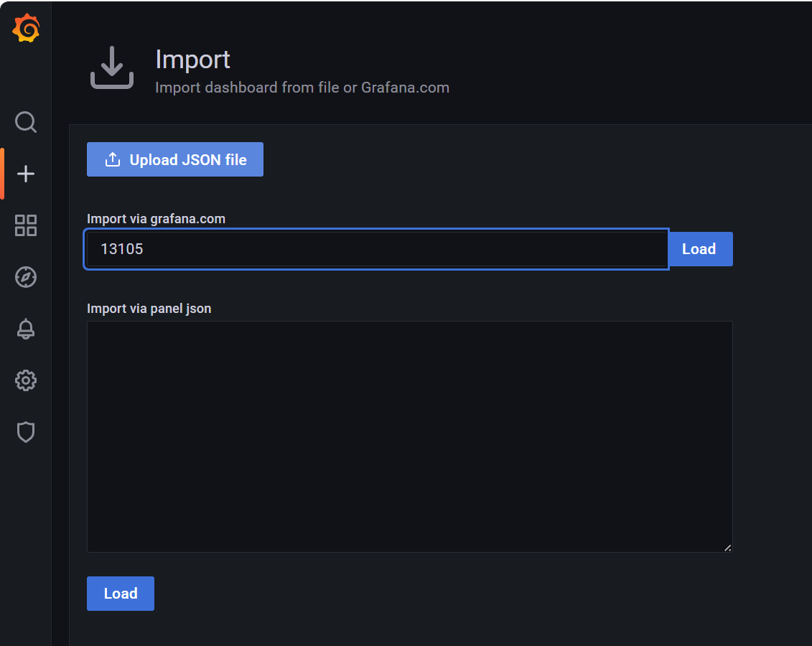Viewport: 812px width, 646px height.
Task: Open the Explore compass icon
Action: pyautogui.click(x=26, y=278)
